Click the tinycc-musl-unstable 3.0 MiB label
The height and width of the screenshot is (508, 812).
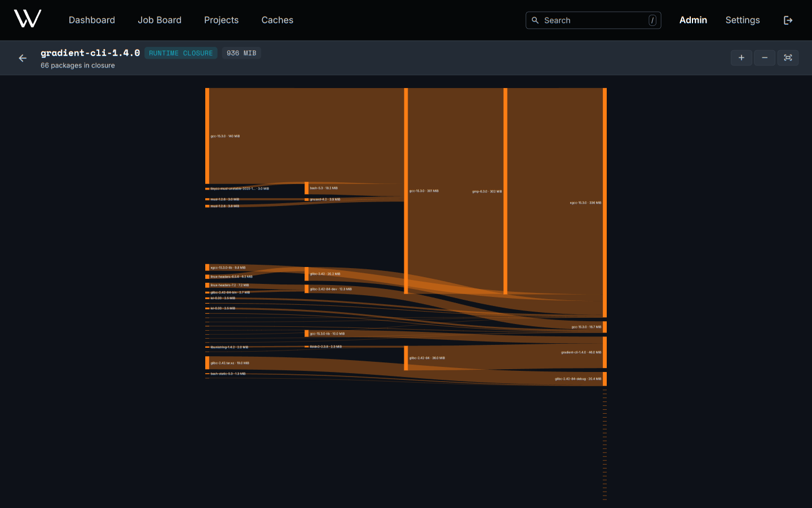click(240, 189)
